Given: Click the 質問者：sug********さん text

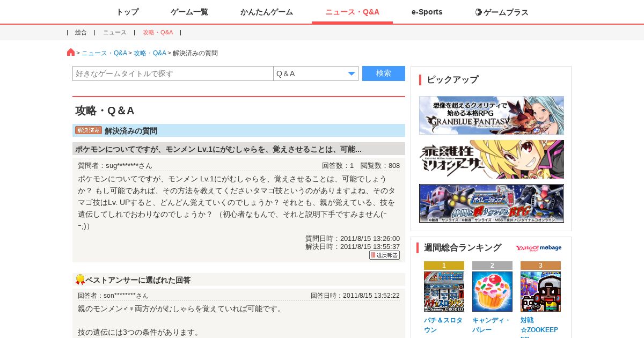Looking at the screenshot, I should click(115, 165).
